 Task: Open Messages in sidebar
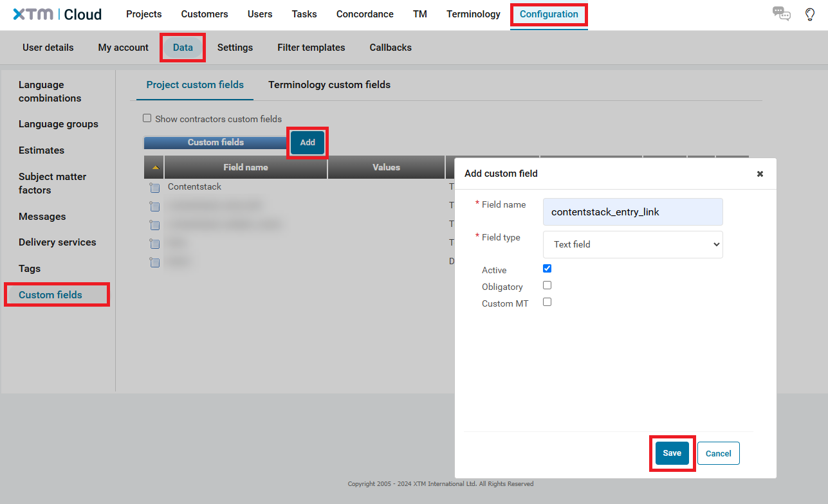pyautogui.click(x=42, y=217)
